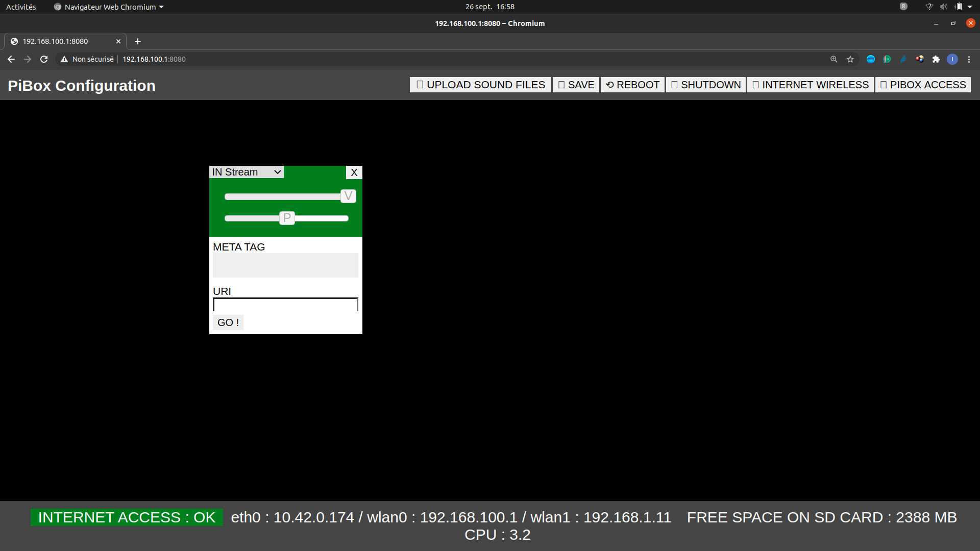
Task: Click into the URI input field
Action: (x=285, y=305)
